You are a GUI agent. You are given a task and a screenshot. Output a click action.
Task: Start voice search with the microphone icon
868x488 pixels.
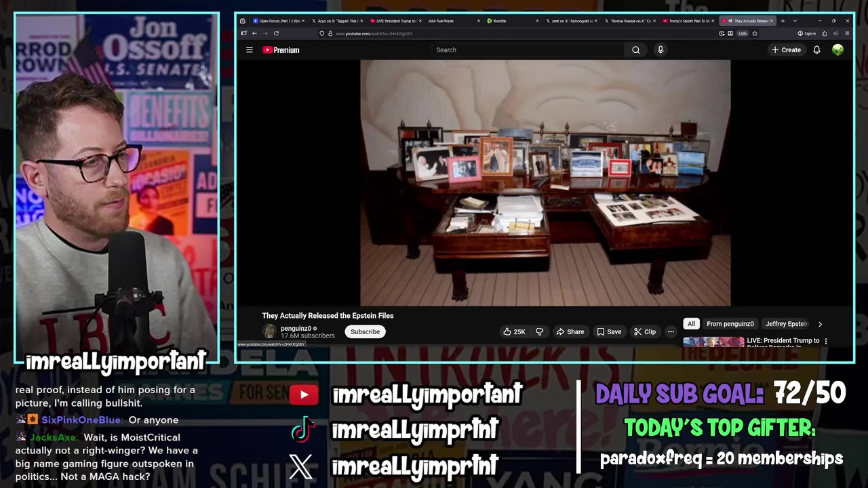pyautogui.click(x=660, y=49)
